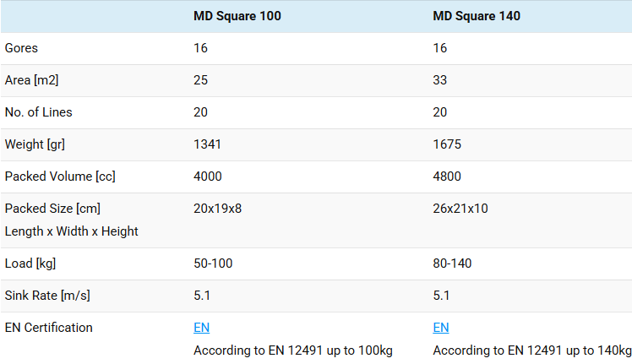This screenshot has height=364, width=632.
Task: Select the MD Square 100 column header
Action: (237, 16)
